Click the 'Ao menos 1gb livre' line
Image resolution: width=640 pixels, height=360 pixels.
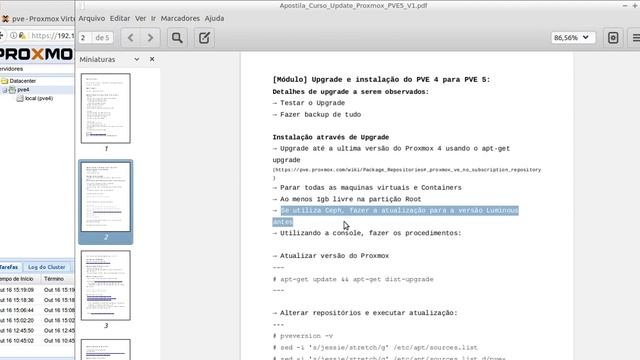[x=350, y=199]
